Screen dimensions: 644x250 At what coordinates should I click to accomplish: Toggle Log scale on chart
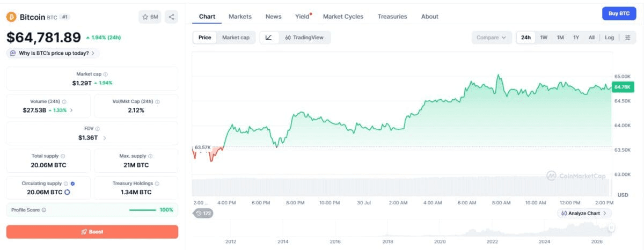609,38
